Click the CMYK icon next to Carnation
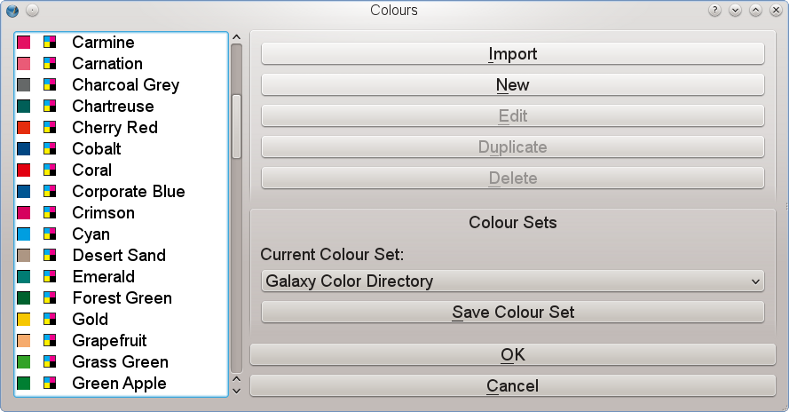This screenshot has width=789, height=412. pyautogui.click(x=49, y=63)
